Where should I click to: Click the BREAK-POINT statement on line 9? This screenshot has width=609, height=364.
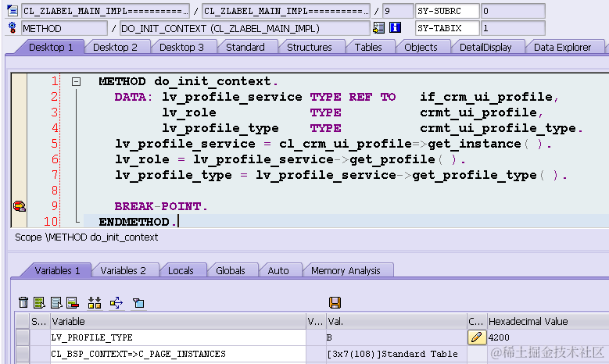tap(161, 206)
